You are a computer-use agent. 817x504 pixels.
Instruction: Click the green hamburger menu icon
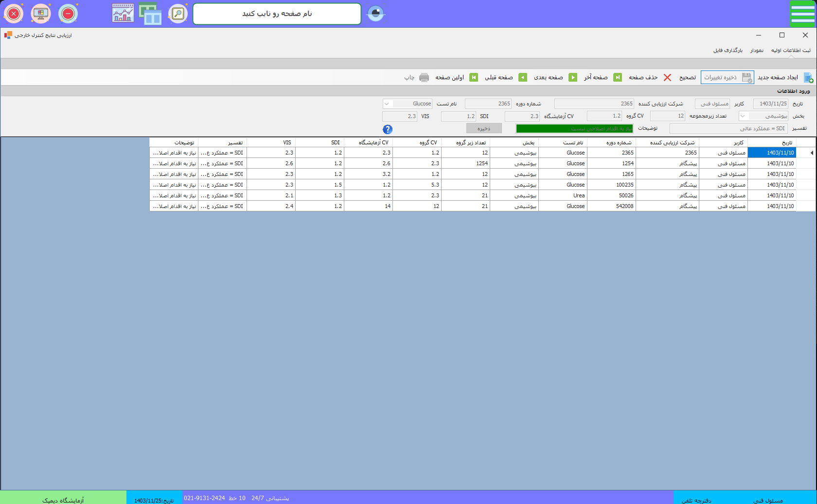[x=802, y=14]
